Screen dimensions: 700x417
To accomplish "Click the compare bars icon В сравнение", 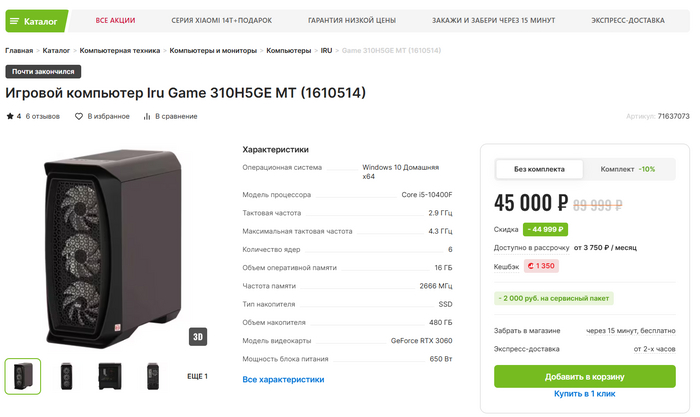I will coord(148,116).
